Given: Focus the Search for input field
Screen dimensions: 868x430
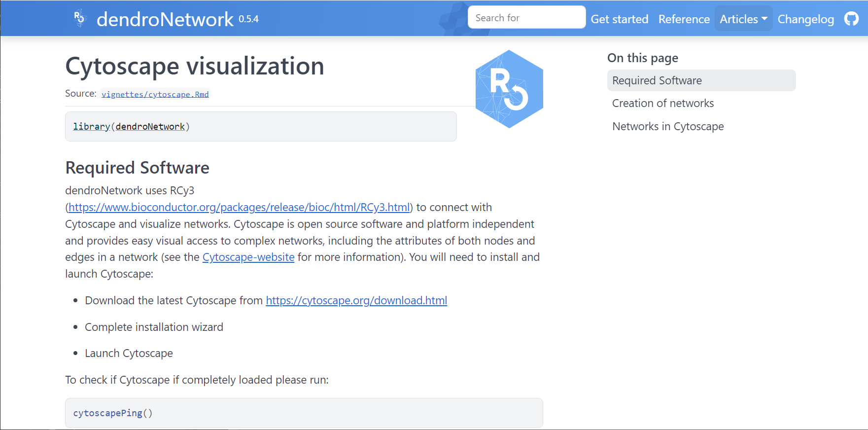Looking at the screenshot, I should coord(526,18).
